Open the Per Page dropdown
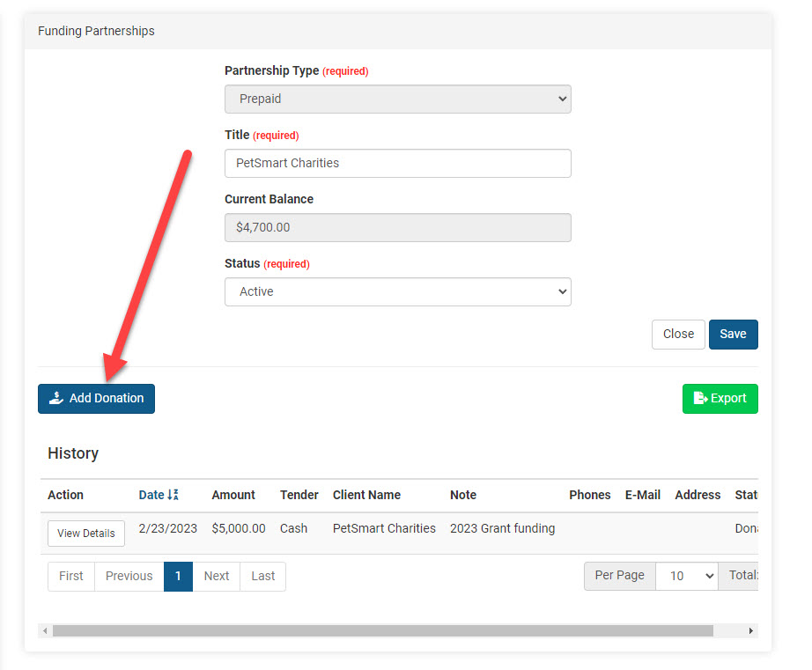812x670 pixels. [687, 576]
